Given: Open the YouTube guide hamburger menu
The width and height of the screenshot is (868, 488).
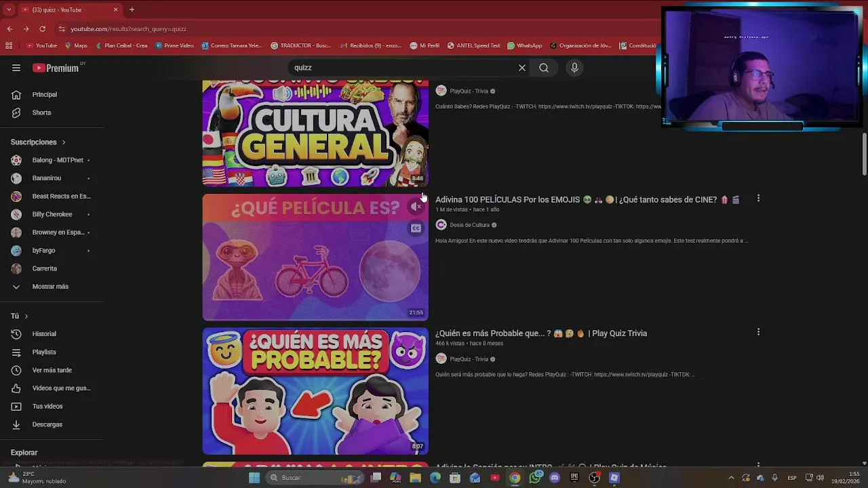Looking at the screenshot, I should [x=16, y=68].
